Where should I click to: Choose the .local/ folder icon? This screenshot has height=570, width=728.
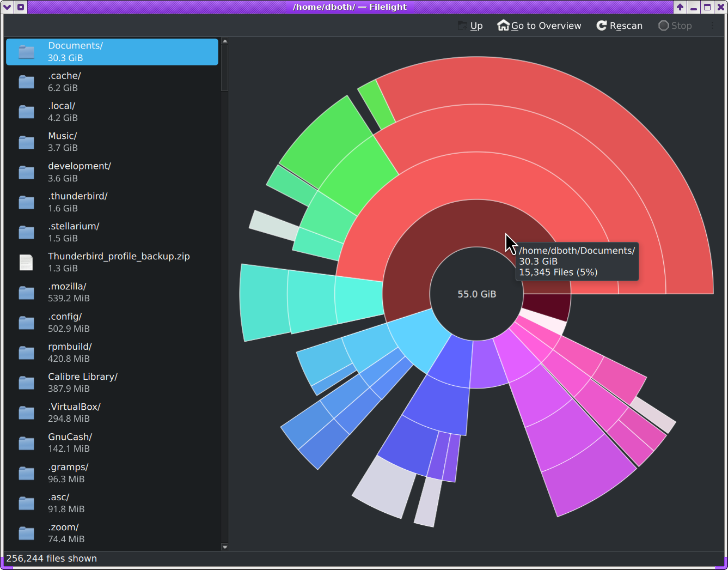(x=26, y=112)
